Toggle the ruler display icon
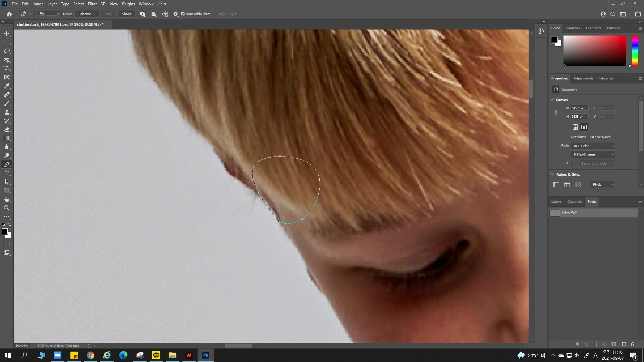644x362 pixels. 556,184
